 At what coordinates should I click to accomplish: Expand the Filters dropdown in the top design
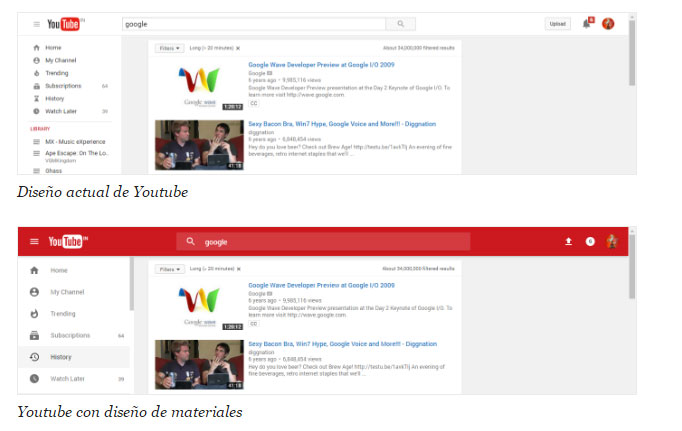(x=168, y=48)
